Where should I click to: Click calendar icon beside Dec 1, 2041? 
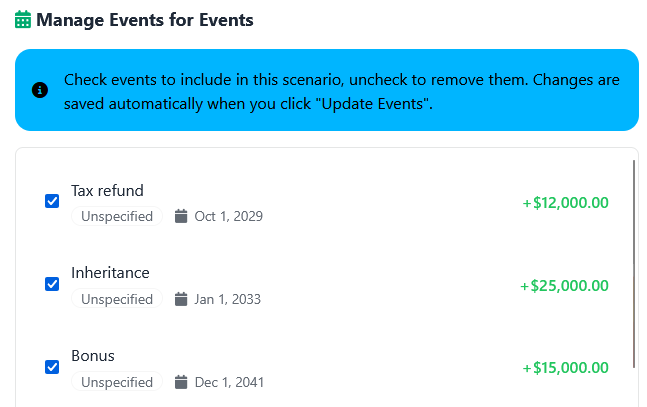[181, 382]
